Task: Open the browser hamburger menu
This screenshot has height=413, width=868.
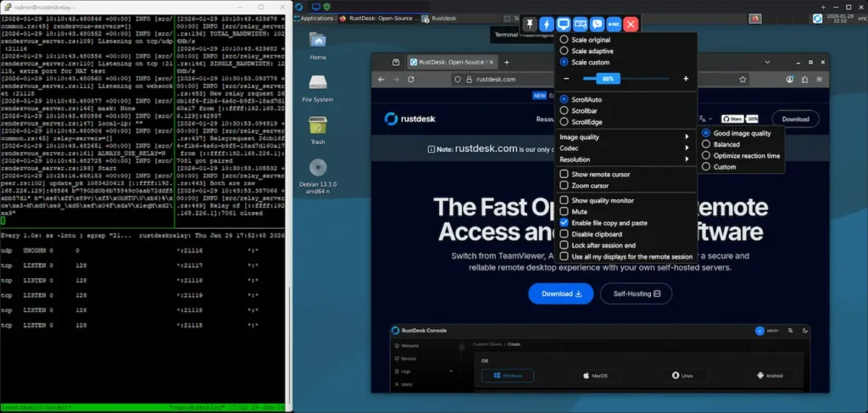Action: point(820,79)
